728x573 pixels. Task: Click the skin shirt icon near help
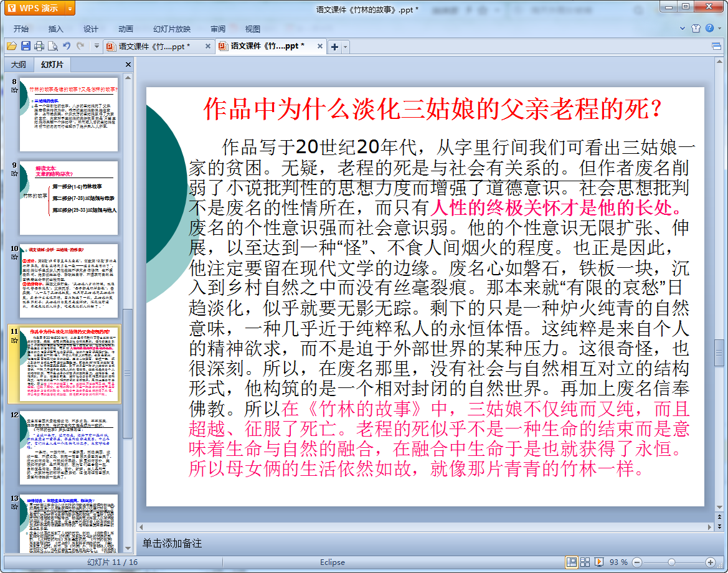point(696,28)
